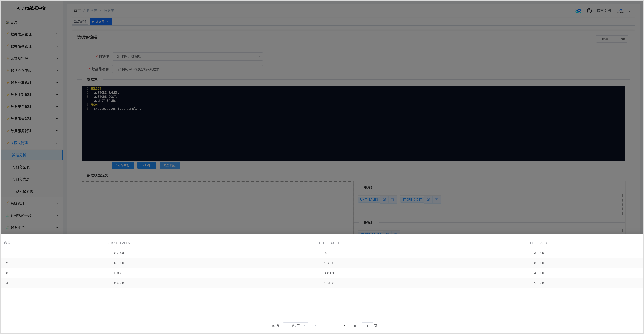Expand 数据比对管理 menu
The image size is (644, 334).
pyautogui.click(x=31, y=95)
